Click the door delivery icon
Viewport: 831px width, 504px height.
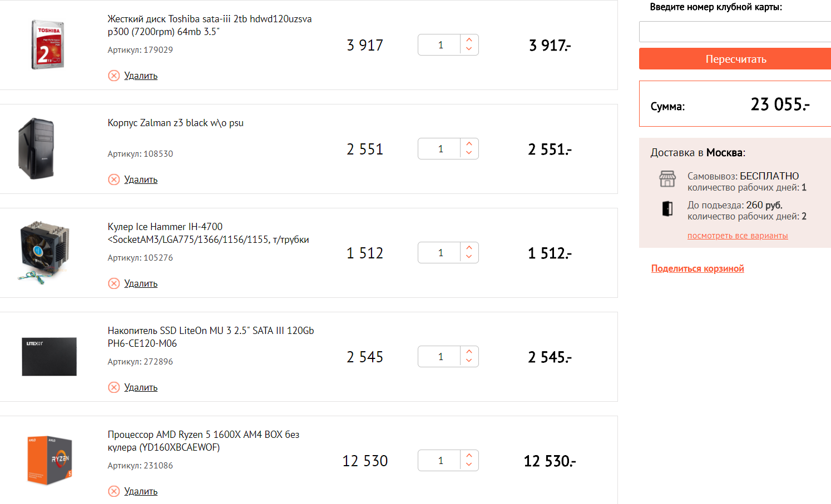[x=667, y=208]
